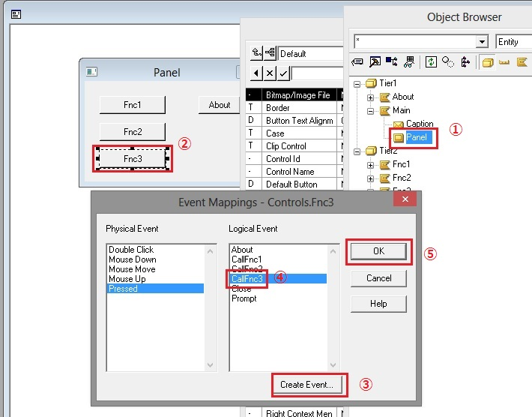This screenshot has width=532, height=417.
Task: Click the label tag icon in Object Browser toolbar
Action: (x=357, y=61)
